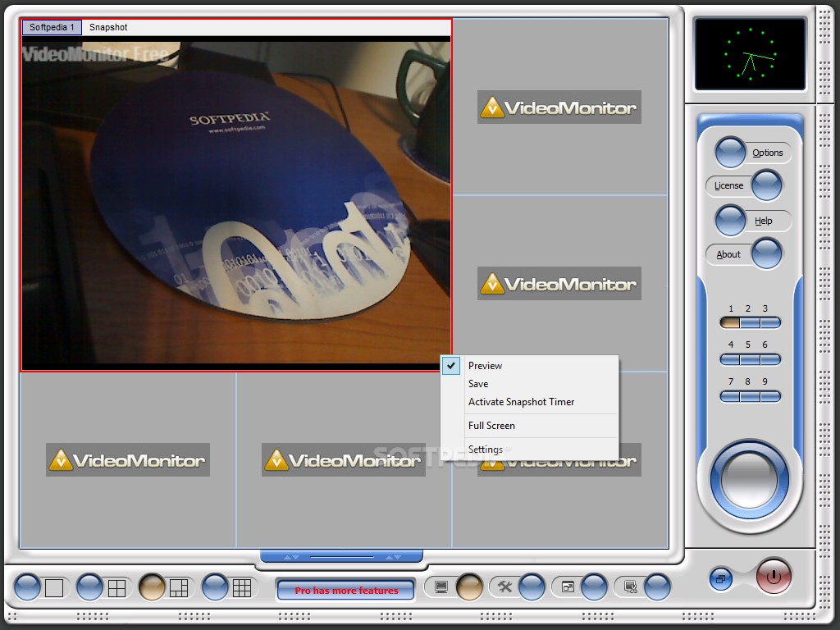This screenshot has height=630, width=840.
Task: Switch to the Snapshot tab
Action: pos(108,27)
